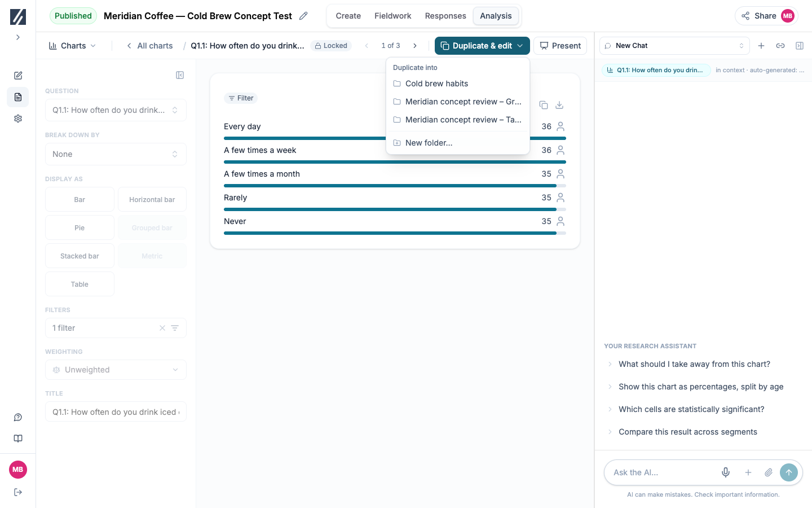Choose New folder... option
Viewport: 812px width, 508px height.
(458, 143)
